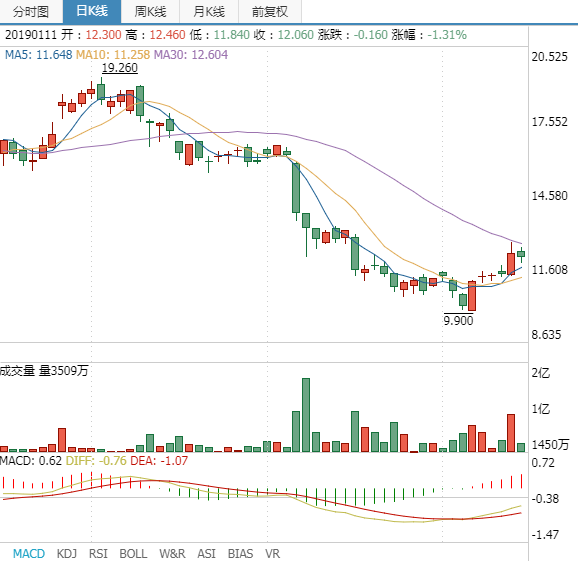Click the DEA: -1.07 value

click(159, 460)
